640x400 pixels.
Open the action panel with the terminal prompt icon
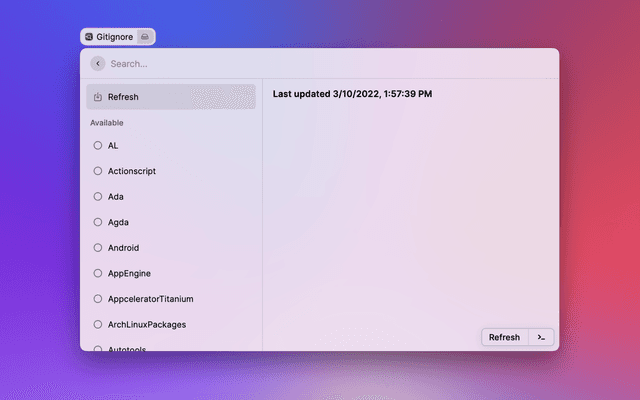coord(541,337)
